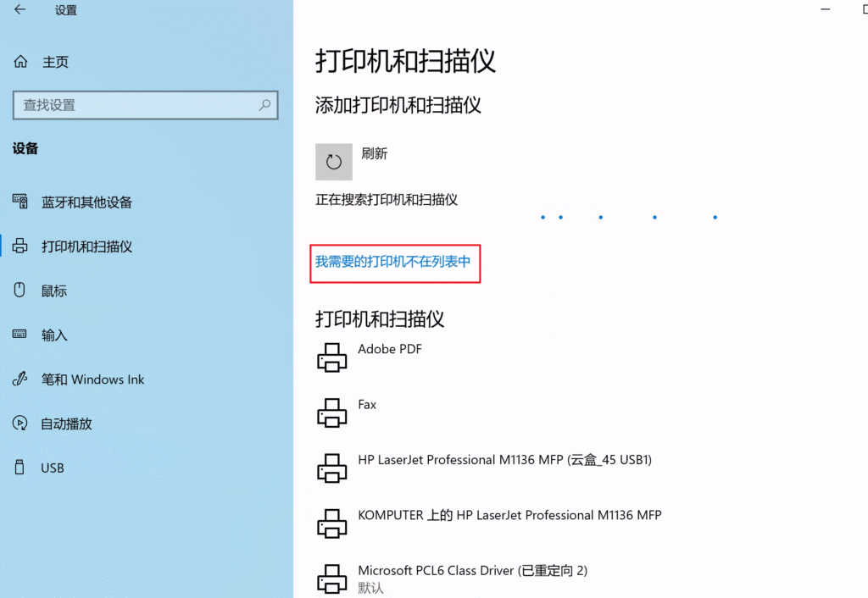The width and height of the screenshot is (868, 598).
Task: Click the Home icon in sidebar
Action: click(x=20, y=62)
